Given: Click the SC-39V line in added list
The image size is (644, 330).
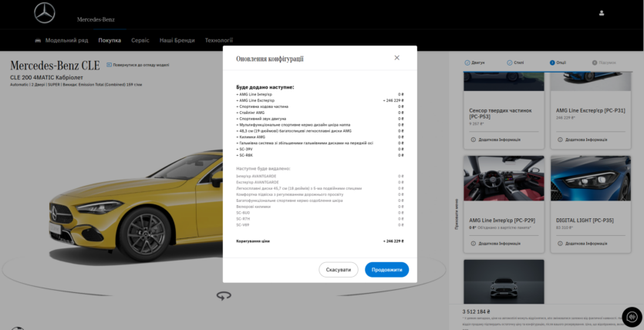Looking at the screenshot, I should pyautogui.click(x=320, y=149).
